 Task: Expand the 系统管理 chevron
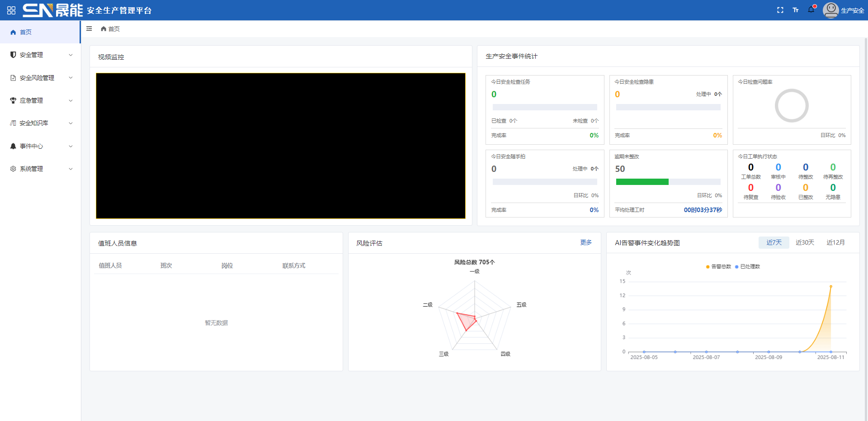(x=71, y=169)
